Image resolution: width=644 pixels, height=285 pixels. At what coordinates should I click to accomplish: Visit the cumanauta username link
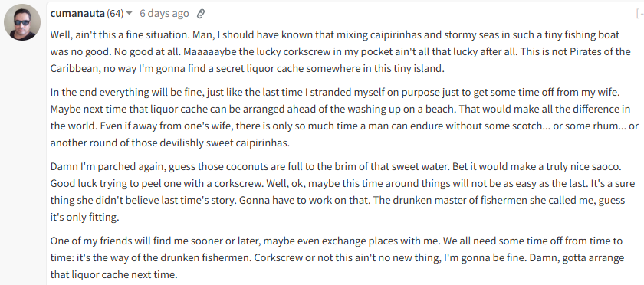[x=77, y=14]
